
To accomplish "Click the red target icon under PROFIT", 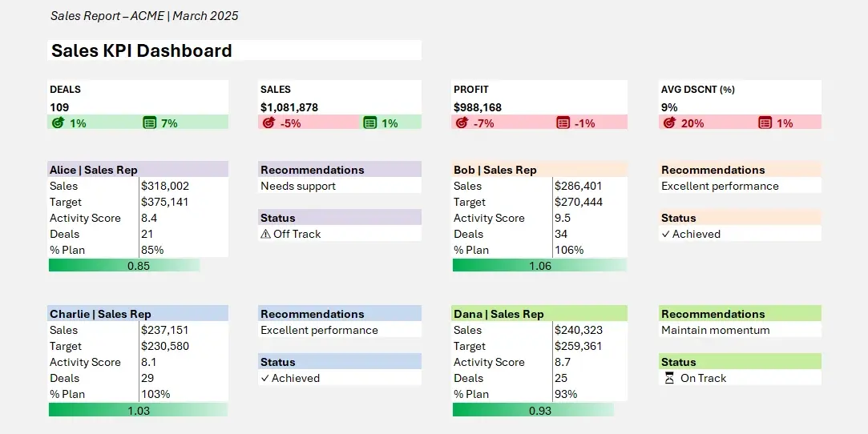I will (462, 123).
